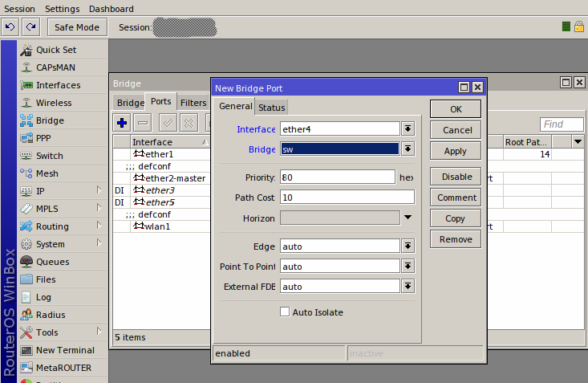Click the redo arrow icon in toolbar
Screen dimensions: 588x383
30,27
